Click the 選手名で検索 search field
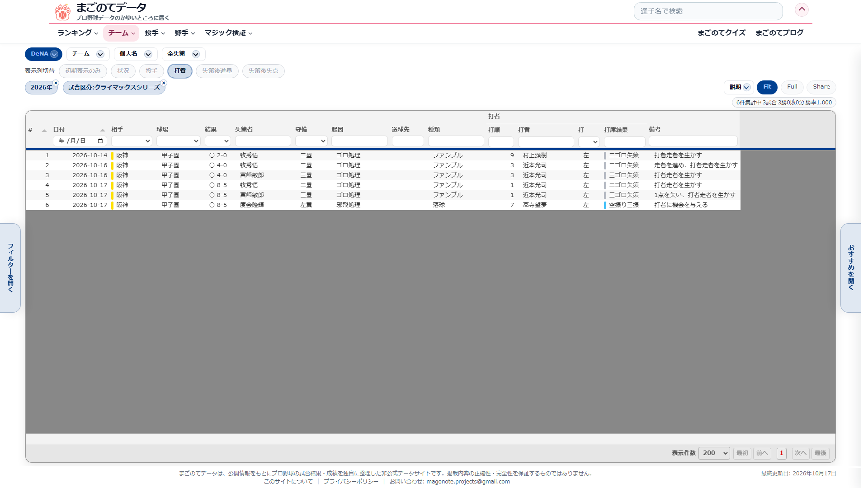868x488 pixels. coord(708,11)
